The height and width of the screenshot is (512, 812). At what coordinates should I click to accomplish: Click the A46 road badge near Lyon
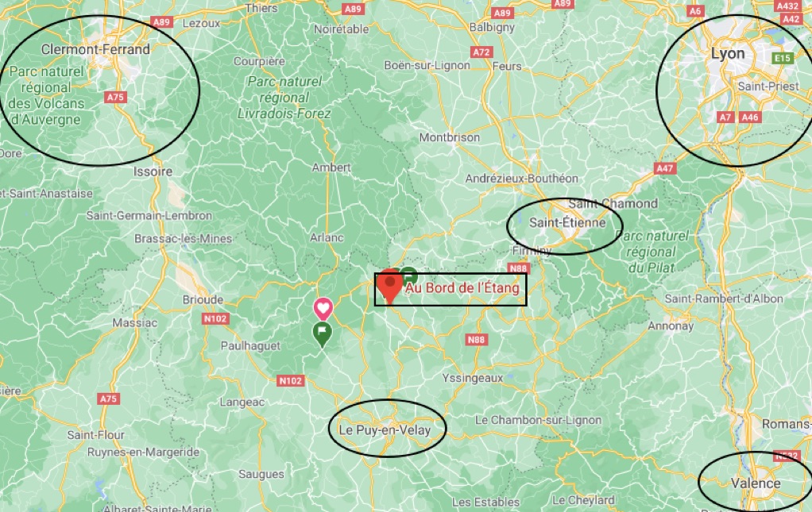pos(750,117)
